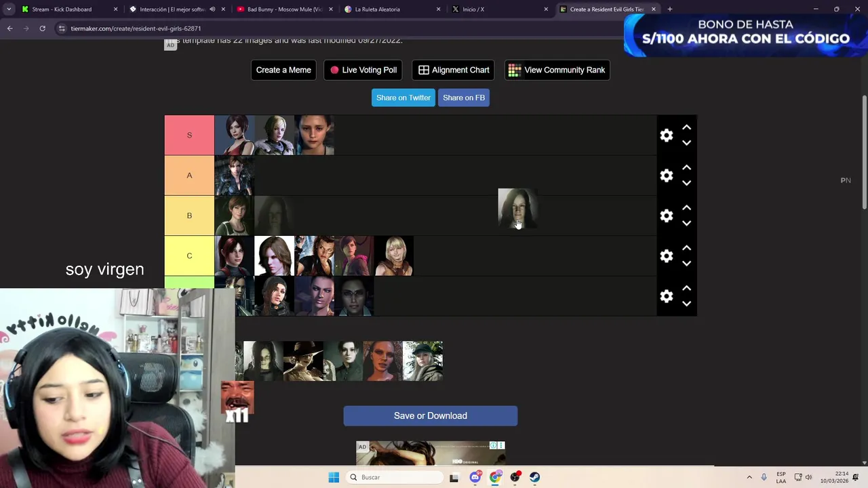This screenshot has height=488, width=868.
Task: Open settings gear for A tier
Action: pyautogui.click(x=667, y=176)
